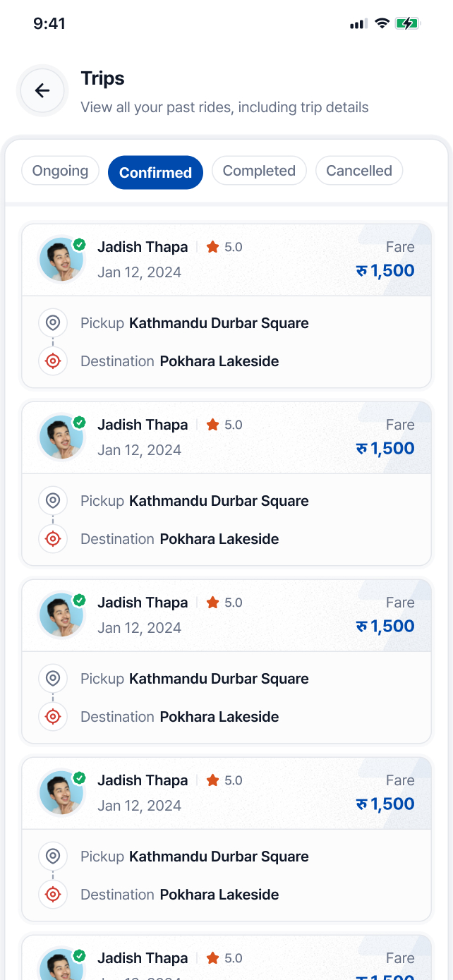Screen dimensions: 453x980
Task: Click the Wi-Fi icon in status bar
Action: click(x=382, y=23)
